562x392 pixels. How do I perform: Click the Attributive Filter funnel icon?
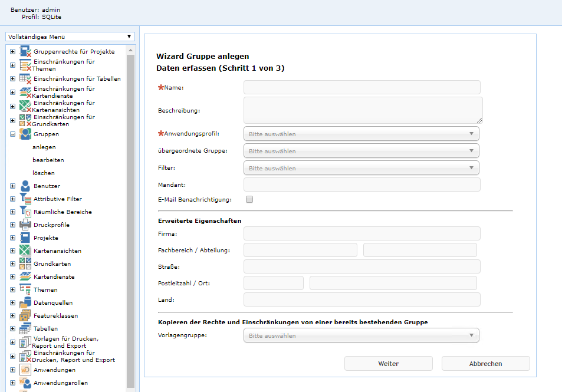coord(25,199)
